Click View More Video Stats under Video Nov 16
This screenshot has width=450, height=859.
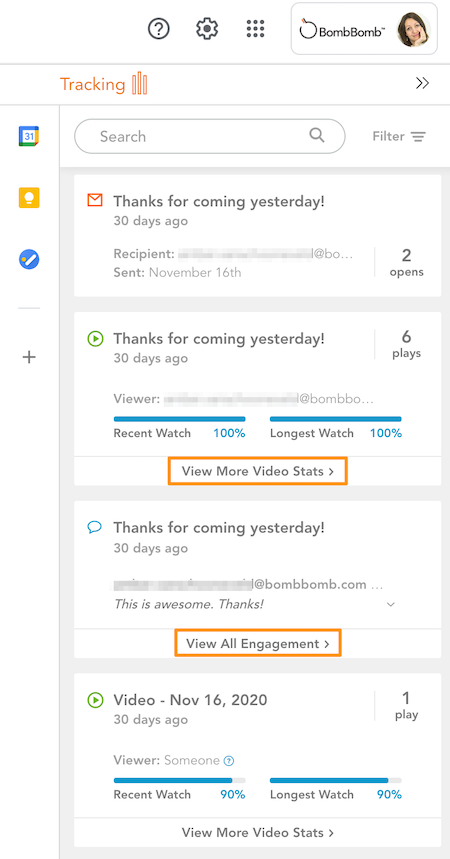point(258,833)
